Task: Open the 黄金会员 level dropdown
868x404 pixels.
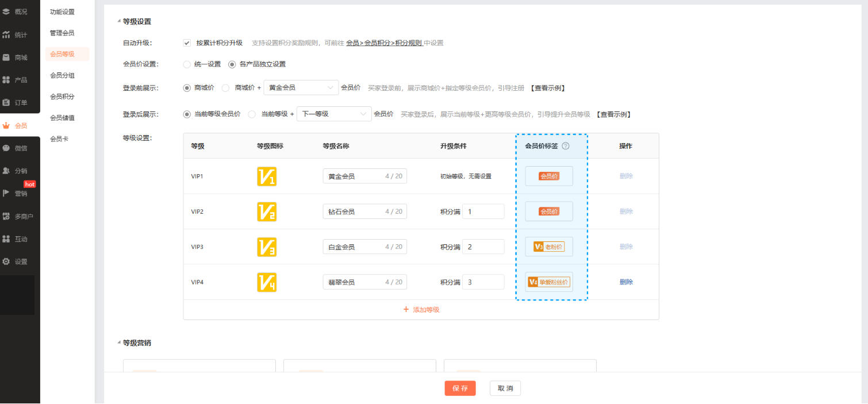Action: click(x=301, y=88)
